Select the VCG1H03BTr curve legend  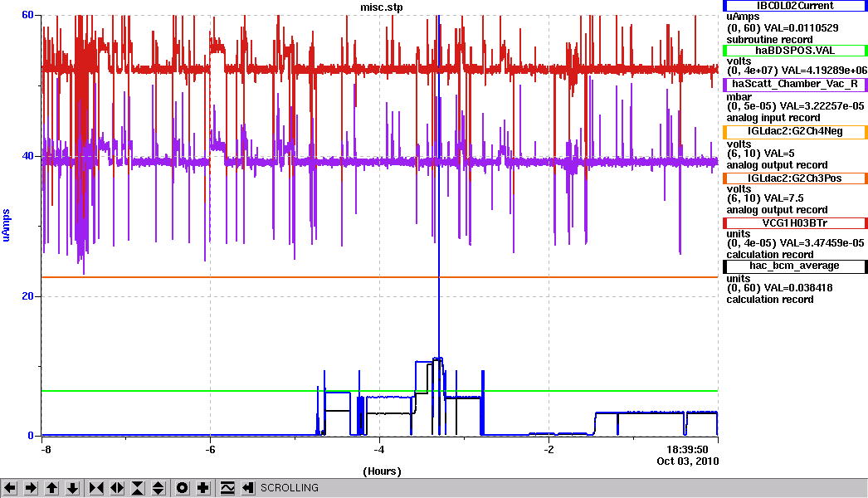(795, 223)
